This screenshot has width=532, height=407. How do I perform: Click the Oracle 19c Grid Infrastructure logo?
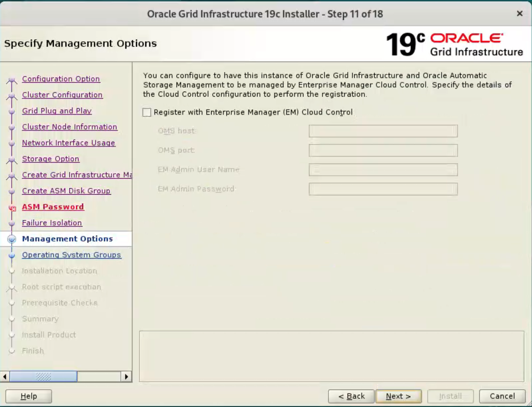point(455,45)
